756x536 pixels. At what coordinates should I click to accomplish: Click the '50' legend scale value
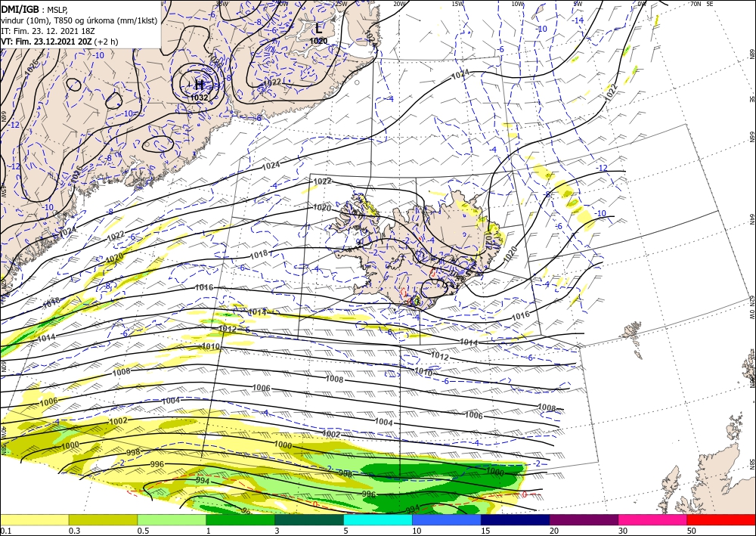(x=691, y=531)
